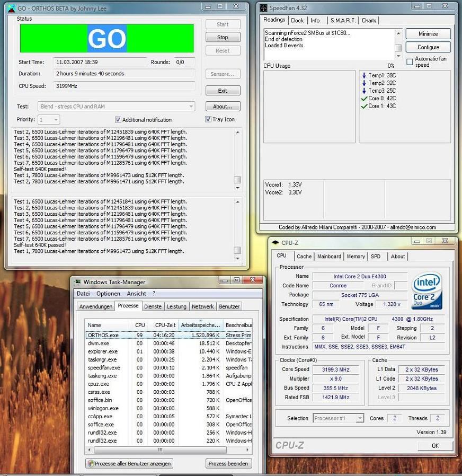Switch to the Dienste tab

153,306
